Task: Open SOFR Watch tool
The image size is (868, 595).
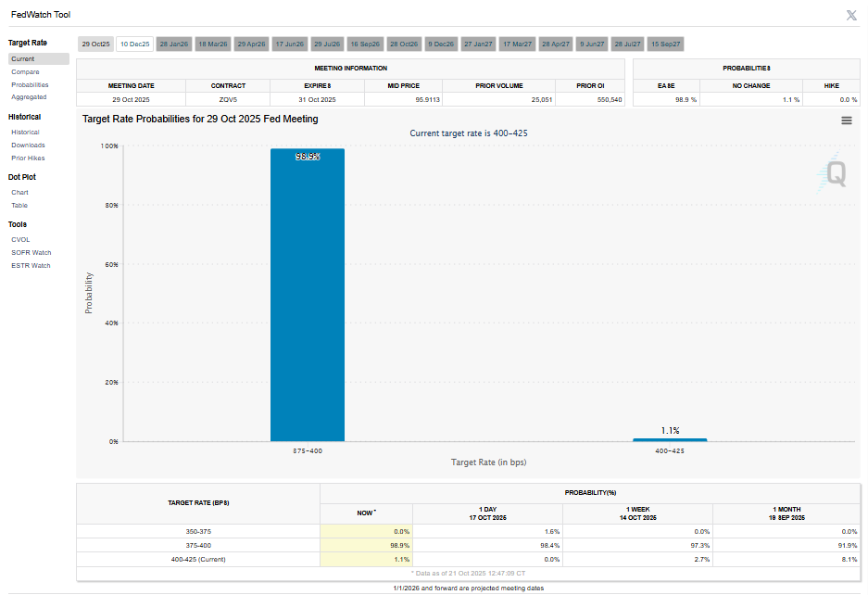Action: (31, 253)
